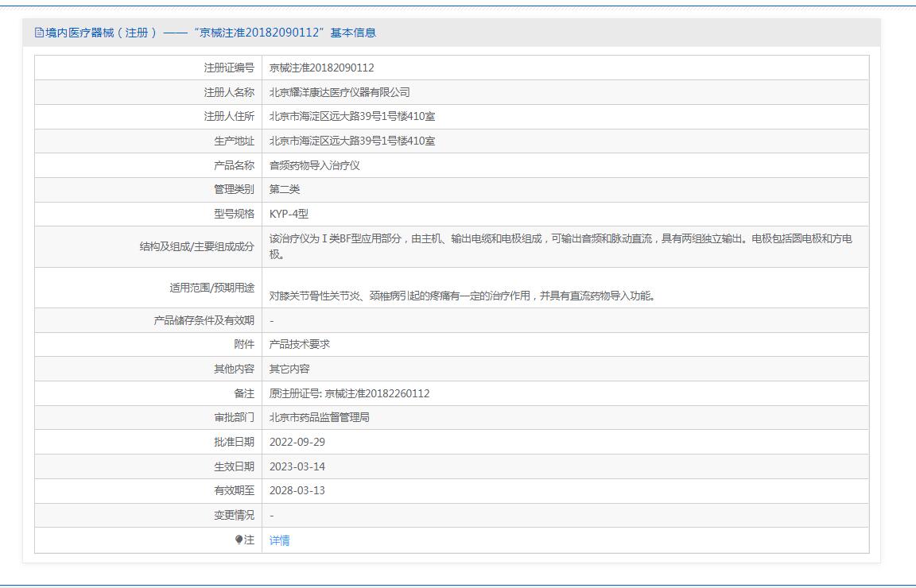Click 其它内容 in the 其他内容 row
Viewport: 916px width, 588px height.
click(289, 369)
